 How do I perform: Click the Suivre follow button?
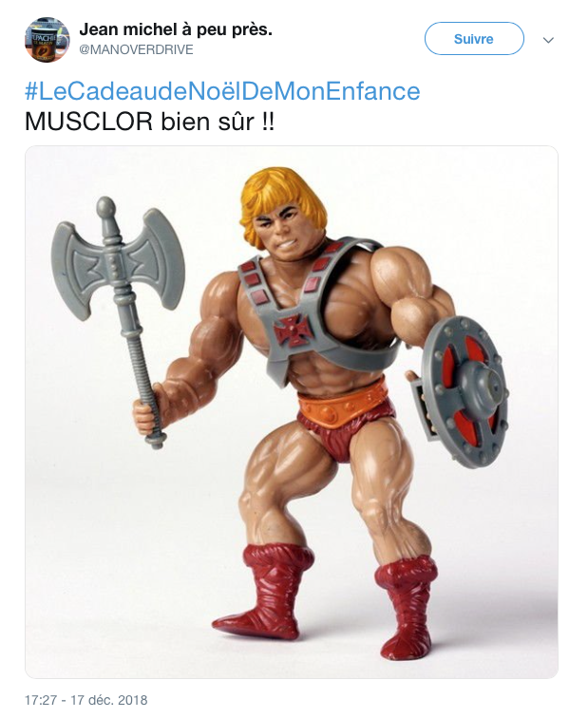(x=474, y=39)
